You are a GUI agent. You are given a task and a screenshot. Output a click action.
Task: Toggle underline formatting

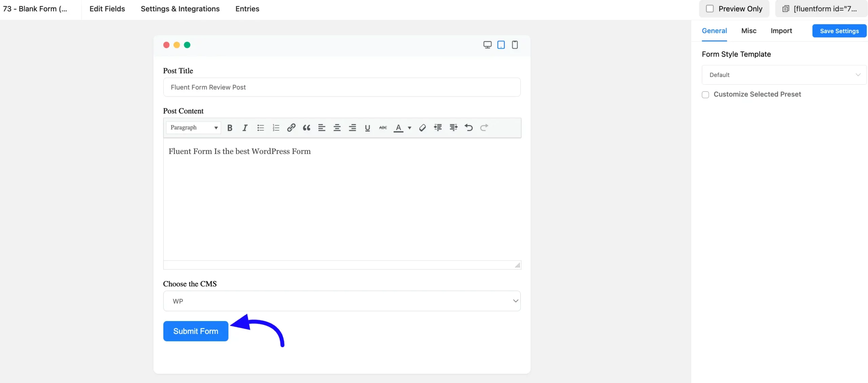pos(368,128)
